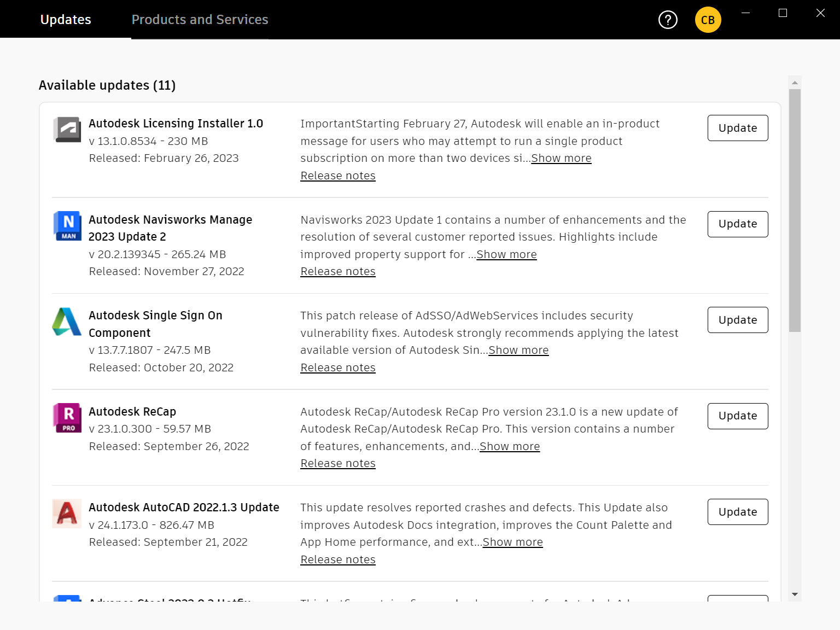Show more of AutoCAD 2022.1.3 description
The height and width of the screenshot is (630, 840).
click(x=513, y=542)
